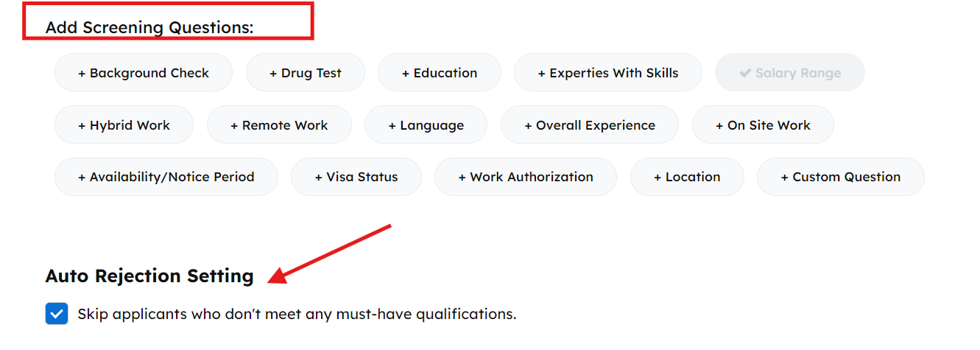Add Background Check screening question

[144, 73]
